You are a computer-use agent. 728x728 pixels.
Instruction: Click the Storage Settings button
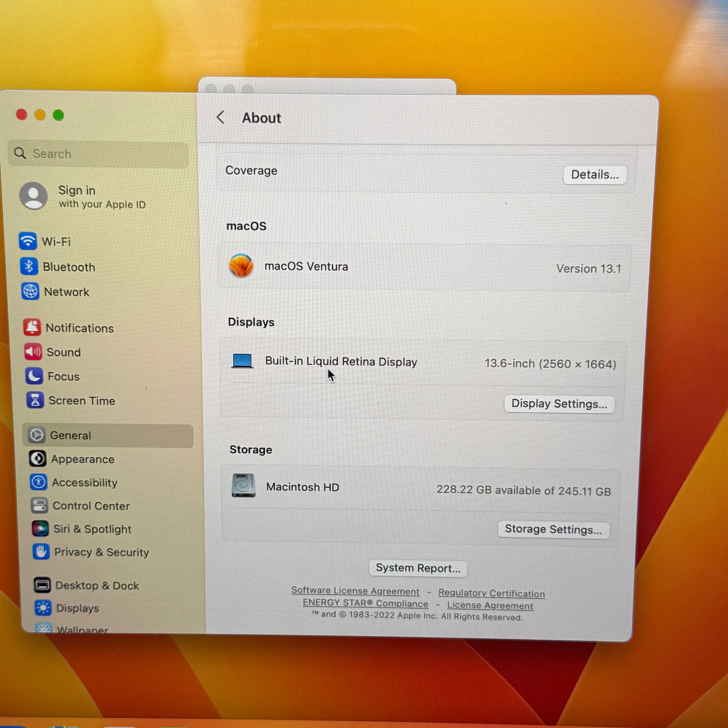(x=553, y=530)
